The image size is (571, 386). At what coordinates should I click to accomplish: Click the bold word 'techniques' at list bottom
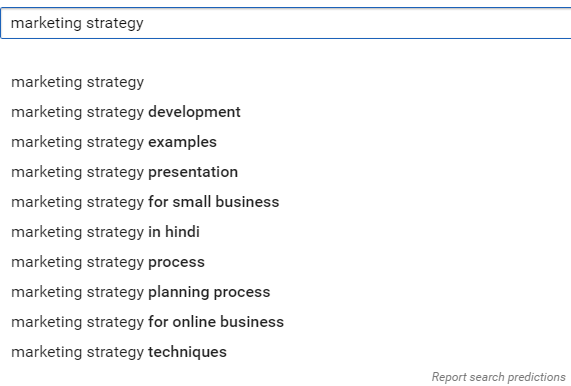click(x=188, y=352)
